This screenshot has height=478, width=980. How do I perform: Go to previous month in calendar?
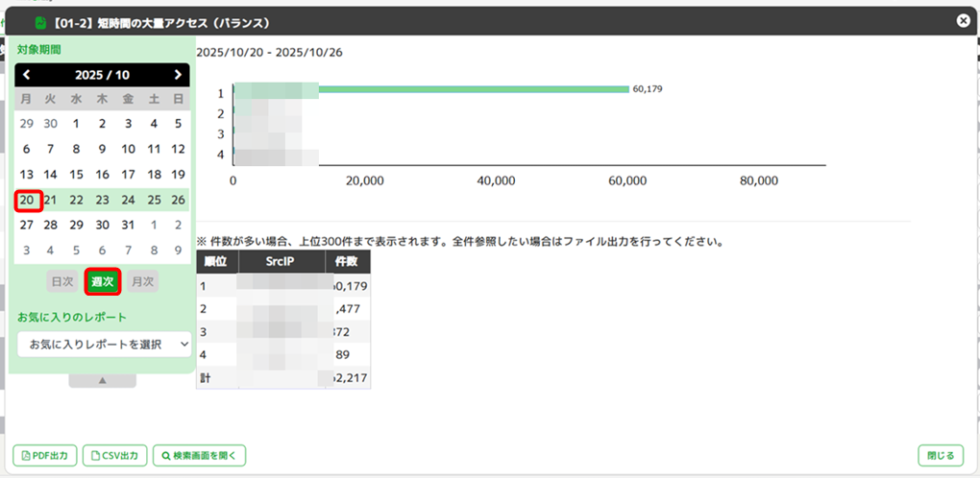[x=27, y=75]
